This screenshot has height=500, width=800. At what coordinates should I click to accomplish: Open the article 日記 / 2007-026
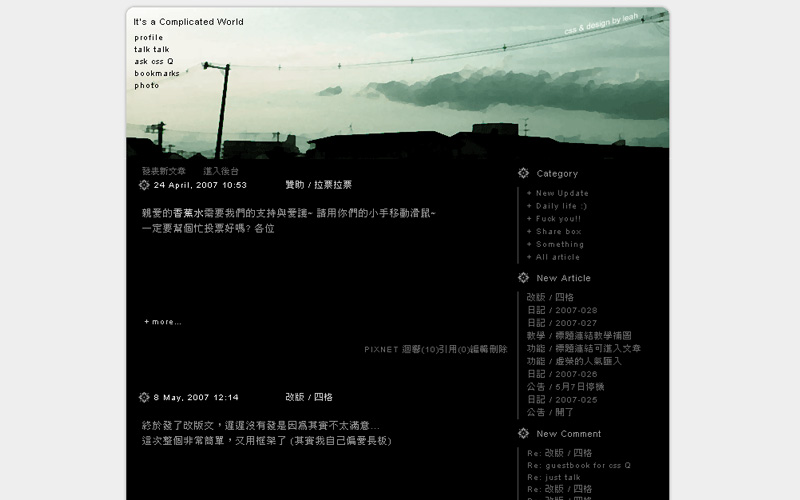click(x=562, y=374)
